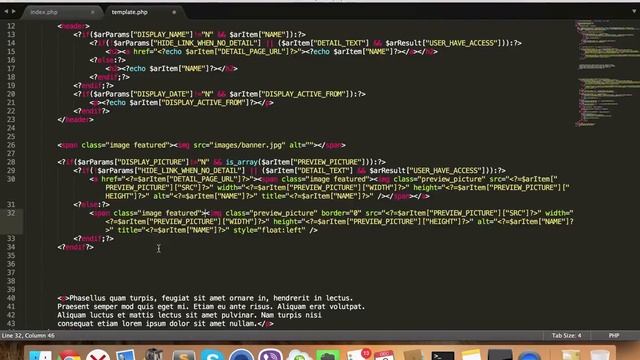Click line number 20 in the gutter
640x360 pixels.
(x=11, y=94)
